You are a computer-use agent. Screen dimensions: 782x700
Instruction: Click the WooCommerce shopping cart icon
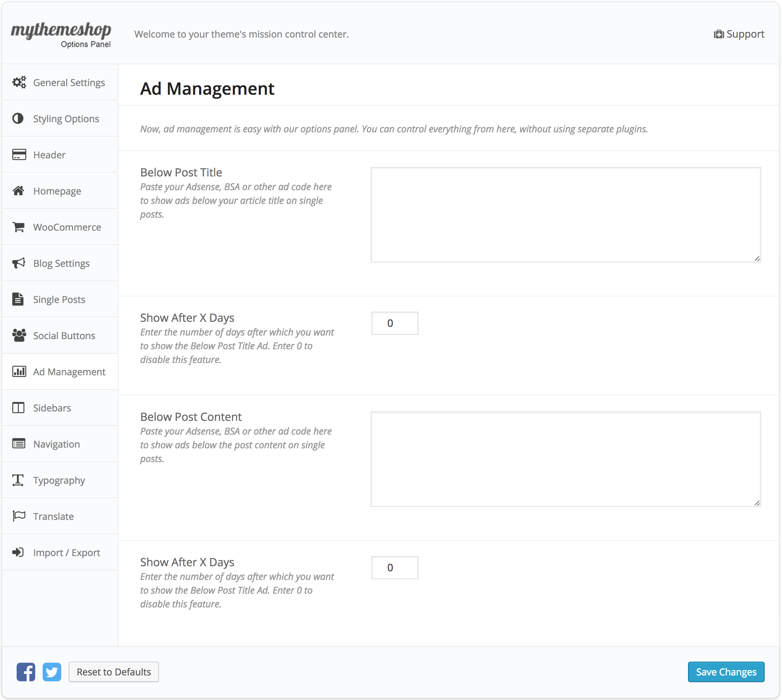(18, 227)
